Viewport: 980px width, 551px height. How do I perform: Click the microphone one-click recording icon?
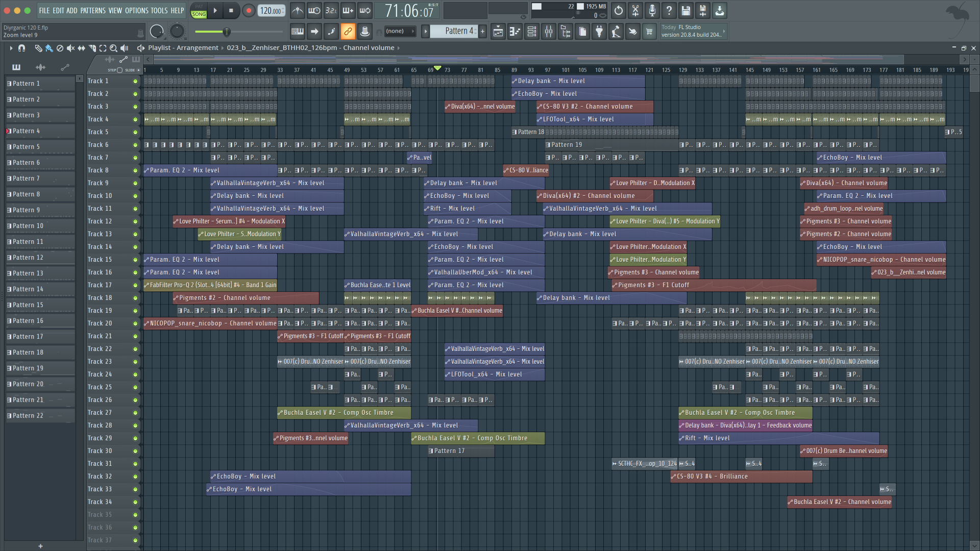[652, 10]
